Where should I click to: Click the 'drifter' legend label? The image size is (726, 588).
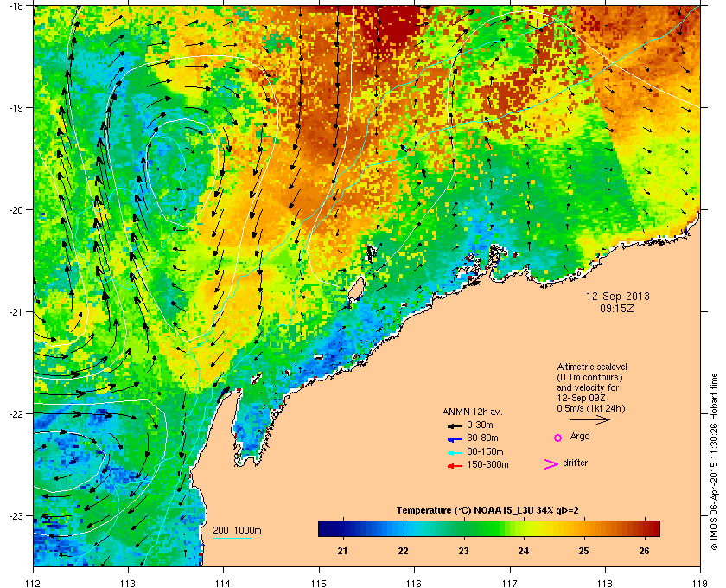click(576, 463)
